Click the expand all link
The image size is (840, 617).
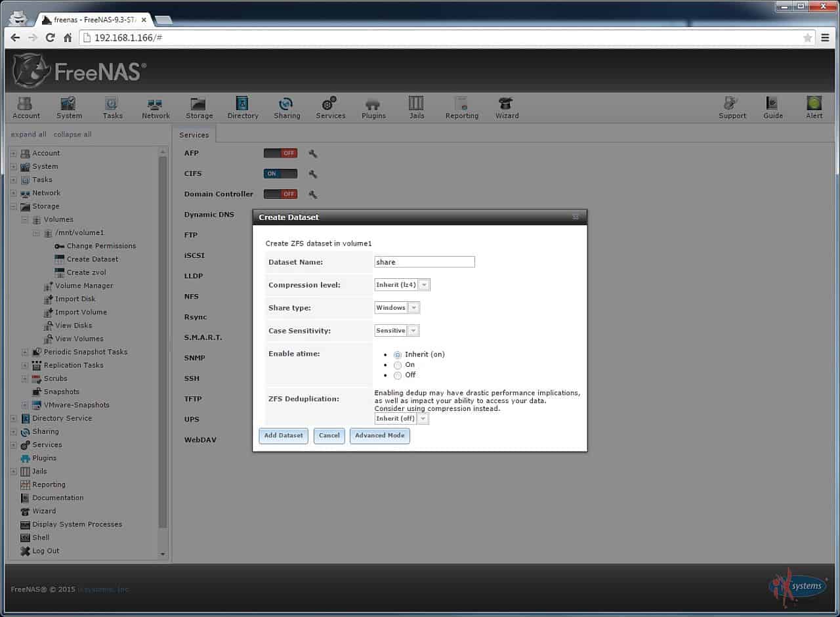point(29,135)
